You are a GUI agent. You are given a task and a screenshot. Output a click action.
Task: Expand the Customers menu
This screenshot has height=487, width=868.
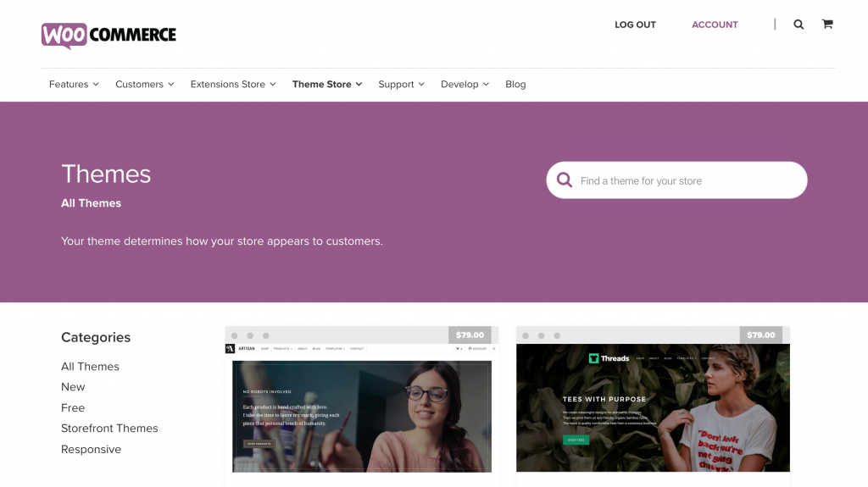tap(144, 84)
